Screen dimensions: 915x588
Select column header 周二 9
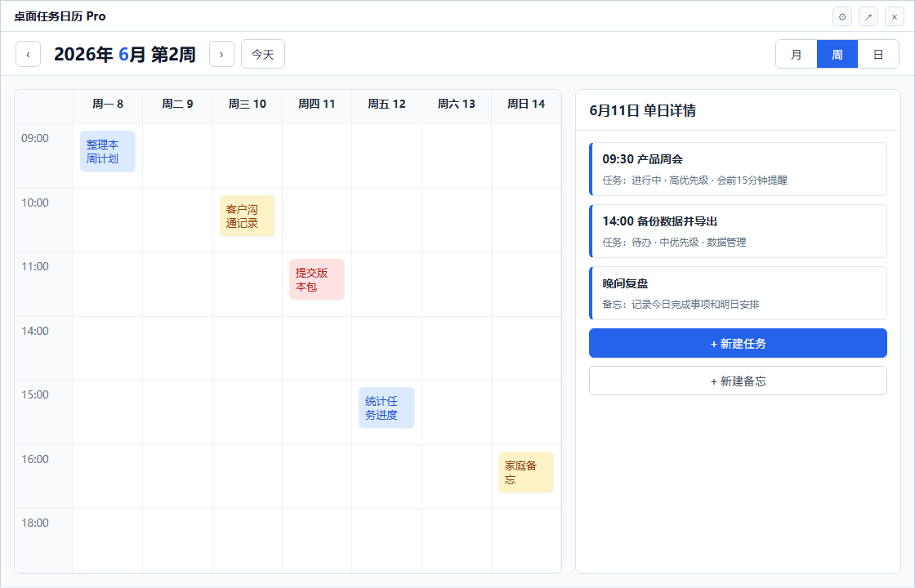click(x=177, y=104)
